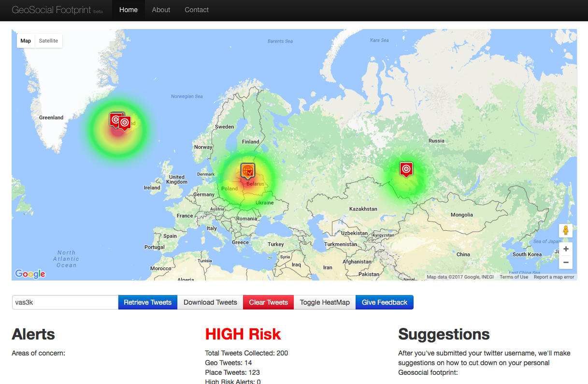Click the Mongolia label on the map
This screenshot has width=588, height=384.
[x=461, y=215]
